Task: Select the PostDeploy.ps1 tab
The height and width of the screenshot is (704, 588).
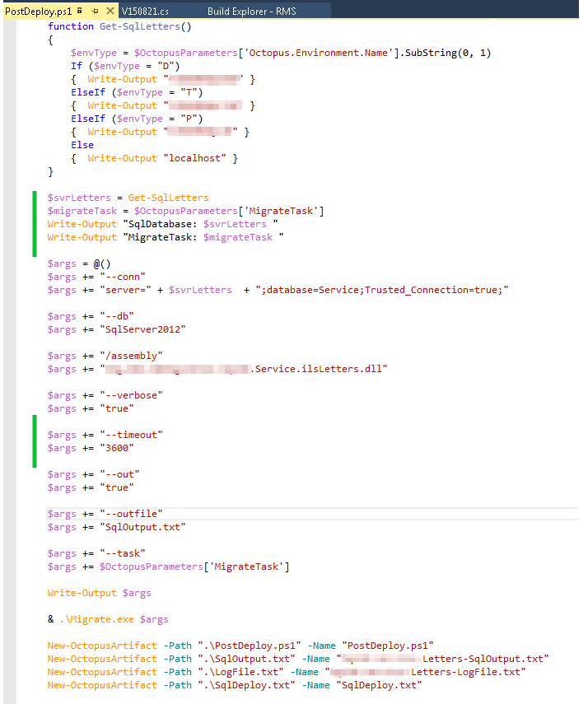Action: click(x=37, y=10)
